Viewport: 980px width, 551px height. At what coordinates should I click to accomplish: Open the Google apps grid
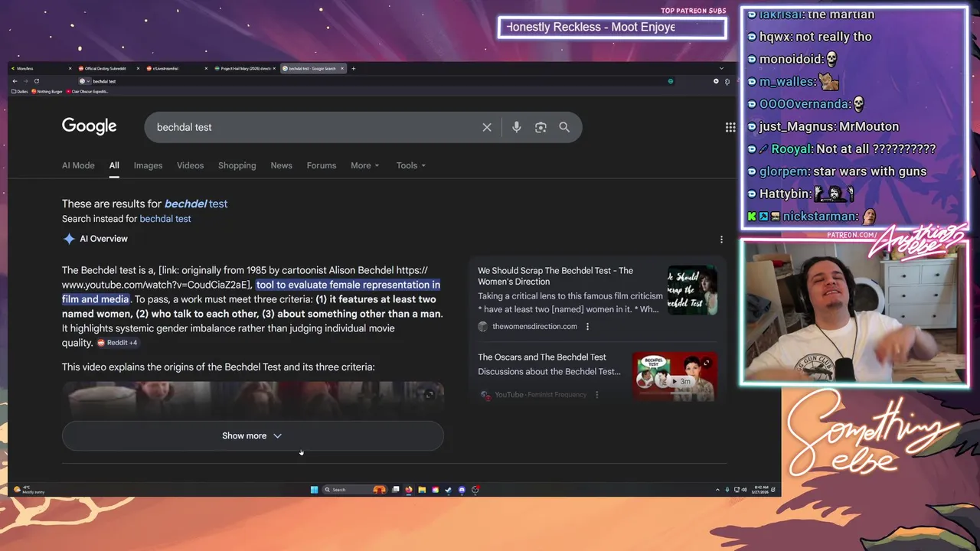tap(730, 127)
